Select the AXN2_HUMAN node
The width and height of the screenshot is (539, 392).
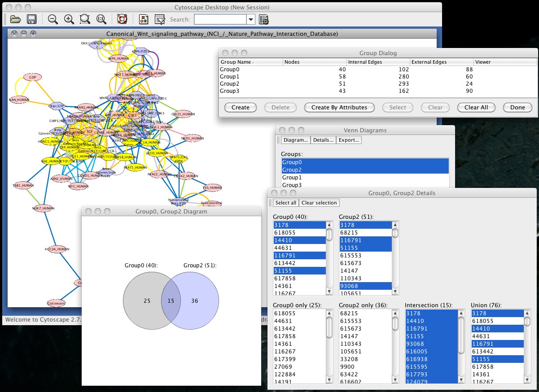click(x=61, y=178)
